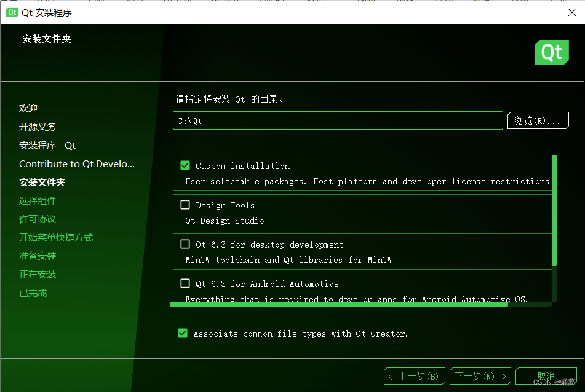Enable the Design Tools checkbox
The image size is (585, 392).
point(185,205)
